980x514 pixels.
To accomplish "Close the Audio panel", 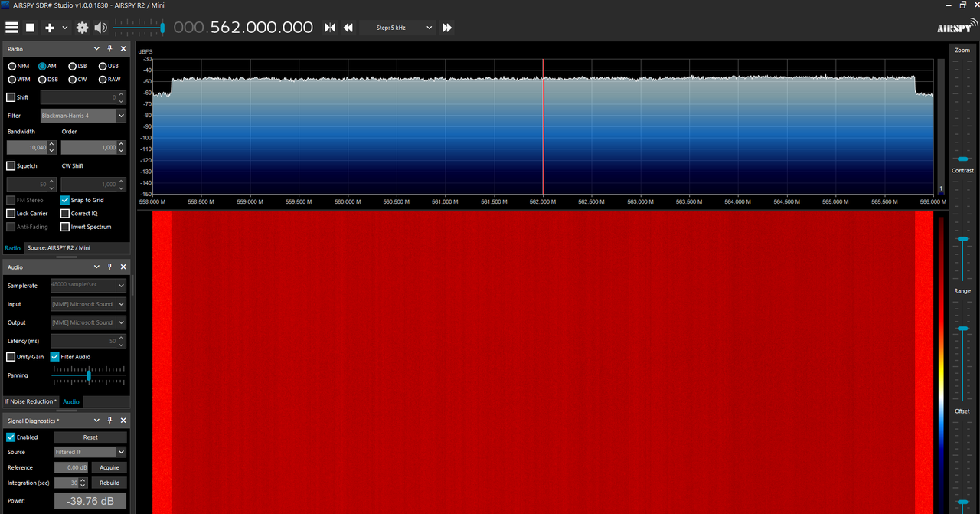I will 123,267.
